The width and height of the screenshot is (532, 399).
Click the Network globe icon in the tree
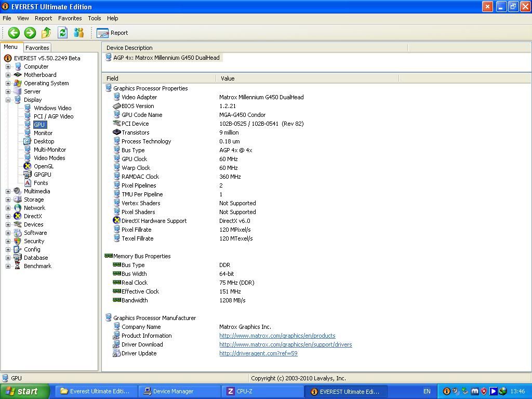coord(18,208)
